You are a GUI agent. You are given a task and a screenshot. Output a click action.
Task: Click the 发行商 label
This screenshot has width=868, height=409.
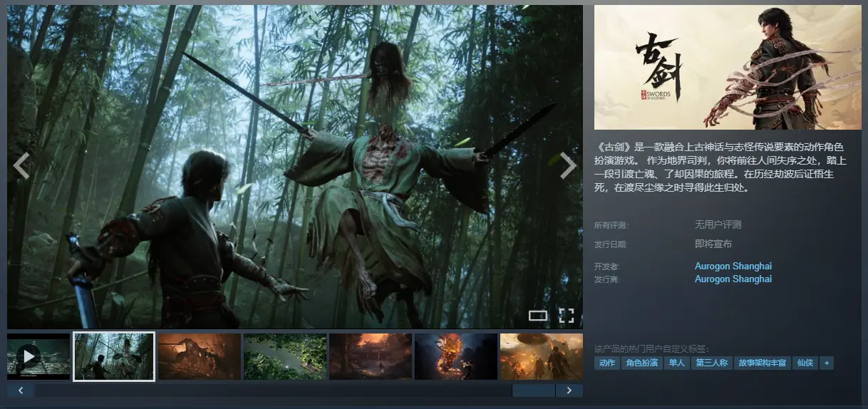608,279
